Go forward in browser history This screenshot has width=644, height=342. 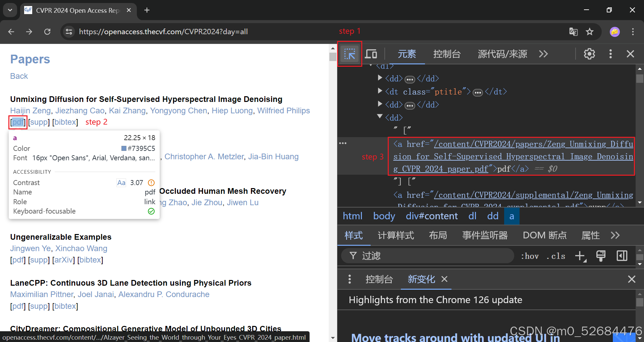point(29,32)
